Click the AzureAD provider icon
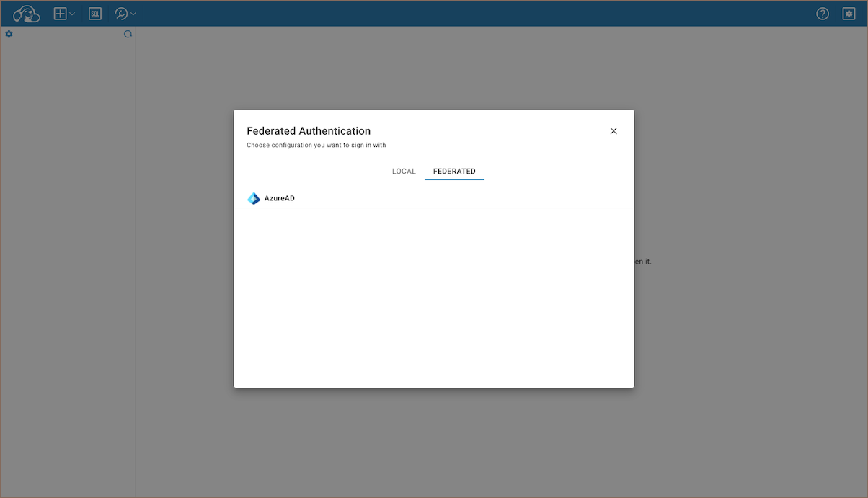868x498 pixels. click(x=254, y=198)
